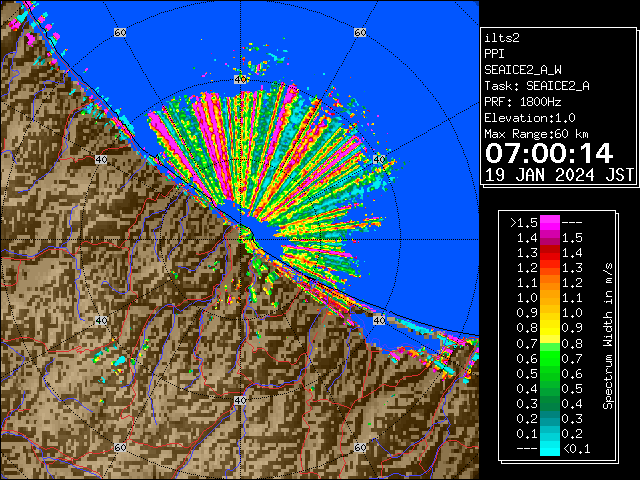Click the 'SEAICE2_A_W' product name

[x=522, y=70]
